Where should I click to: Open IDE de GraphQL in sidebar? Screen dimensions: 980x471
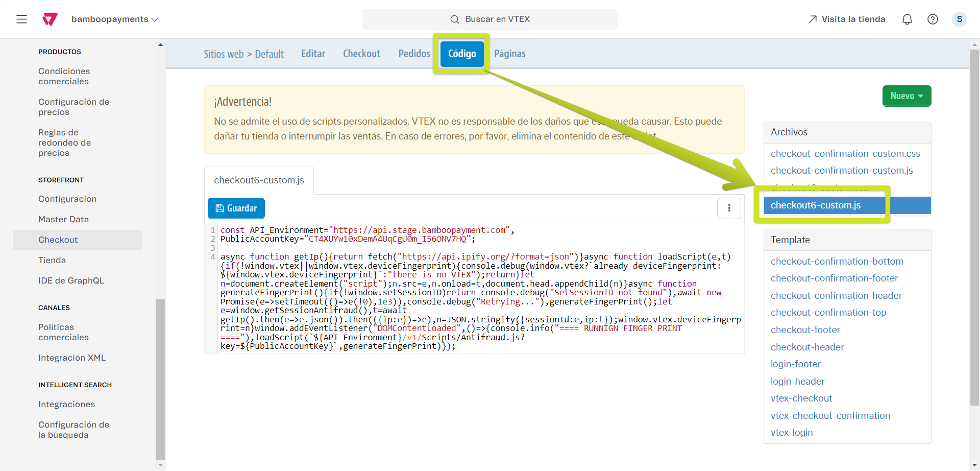[x=71, y=280]
